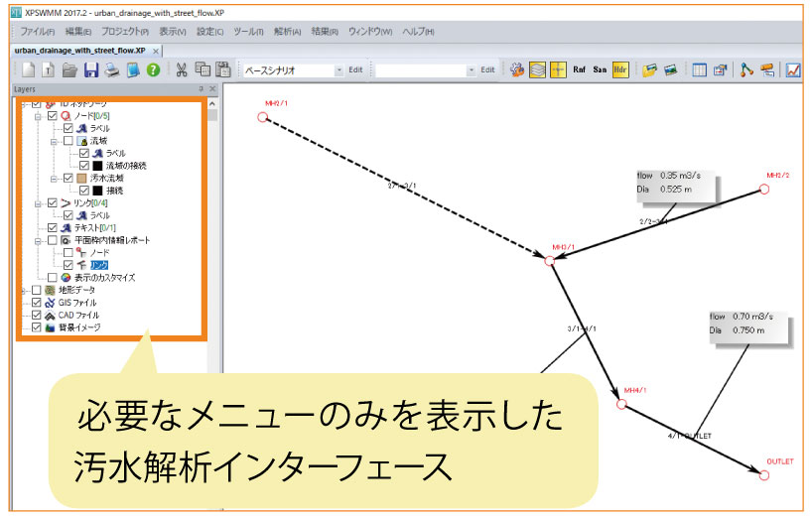Copy using the toolbar copy icon
The image size is (812, 520).
(x=203, y=69)
